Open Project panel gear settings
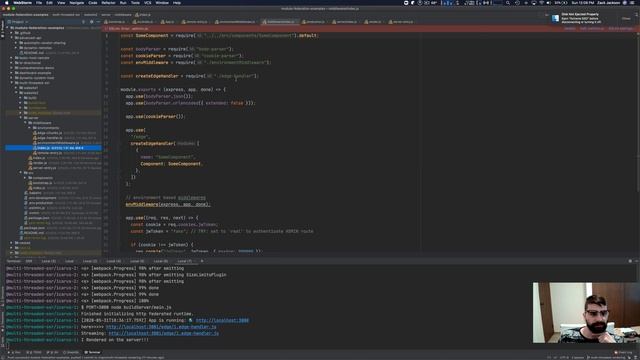Screen dimensions: 640x360 91,22
